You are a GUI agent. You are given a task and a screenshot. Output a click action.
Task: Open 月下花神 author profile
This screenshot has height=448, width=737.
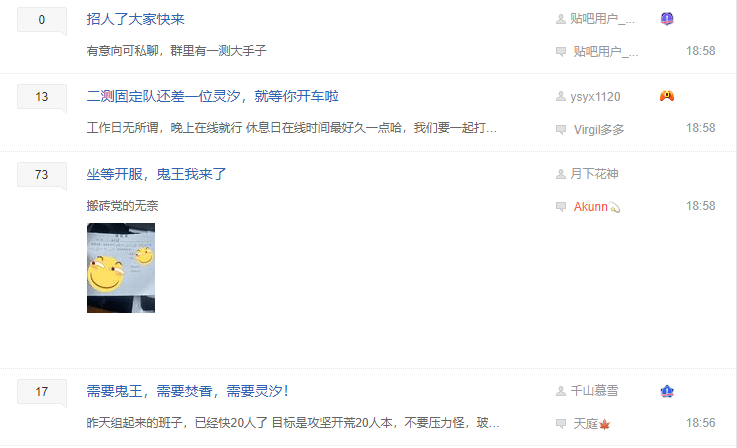tap(594, 174)
